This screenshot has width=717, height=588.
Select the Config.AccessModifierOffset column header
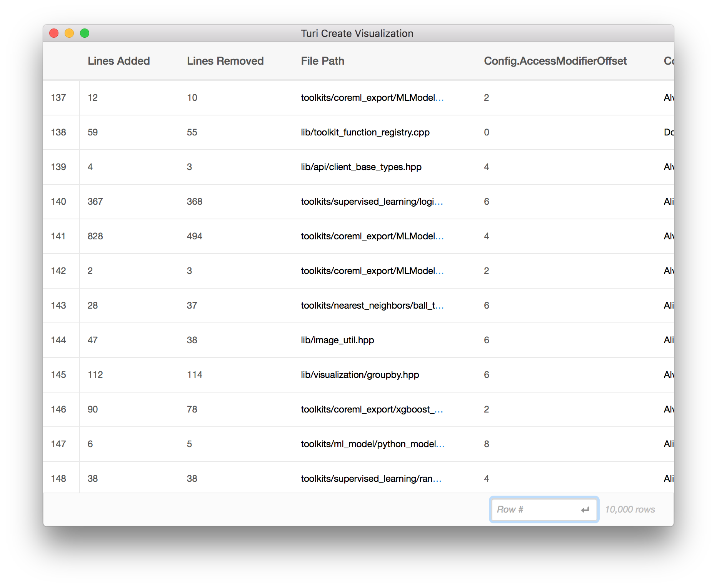(555, 61)
